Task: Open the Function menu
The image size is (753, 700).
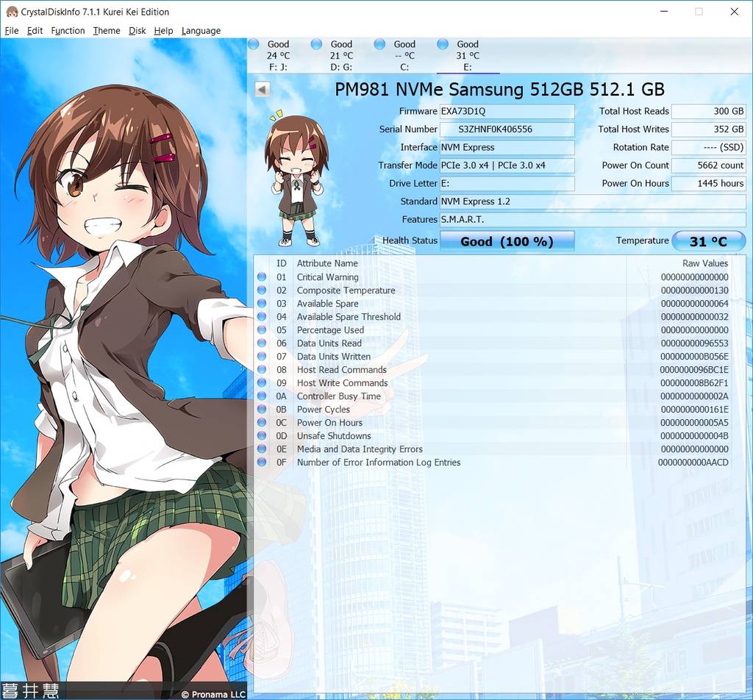Action: click(x=68, y=30)
